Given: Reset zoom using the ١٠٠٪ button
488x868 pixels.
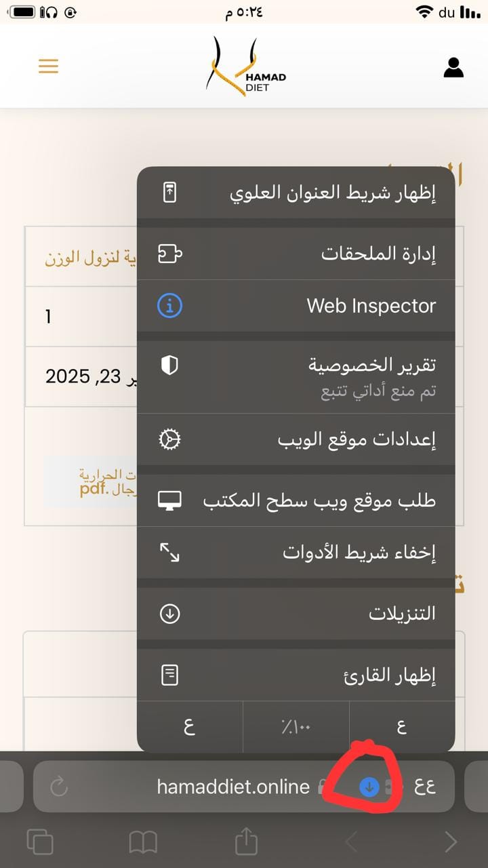Looking at the screenshot, I should (296, 726).
